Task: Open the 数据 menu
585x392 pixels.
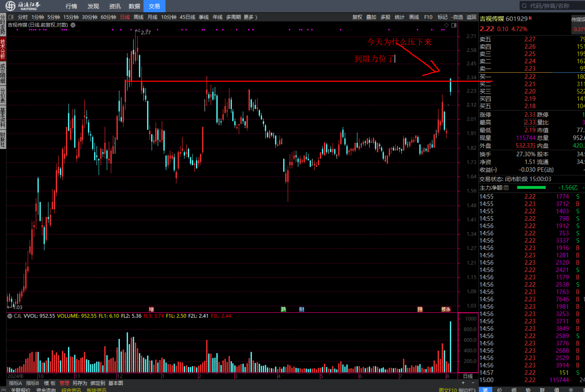Action: [x=134, y=6]
